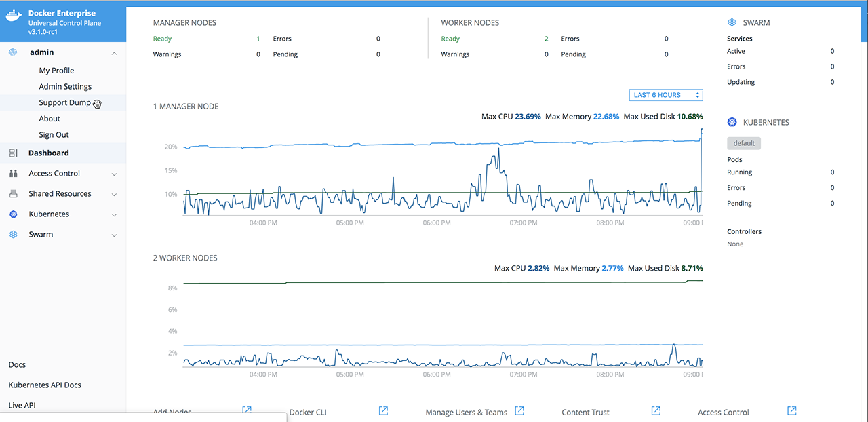Click the Kubernetes wheel icon in sidebar
Viewport: 868px width, 422px height.
coord(14,214)
